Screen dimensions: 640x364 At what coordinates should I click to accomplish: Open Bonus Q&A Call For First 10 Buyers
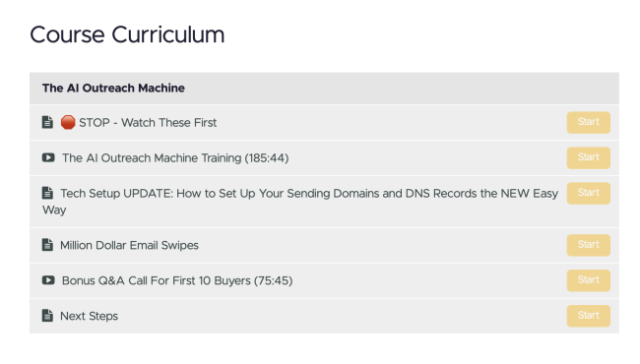(177, 280)
